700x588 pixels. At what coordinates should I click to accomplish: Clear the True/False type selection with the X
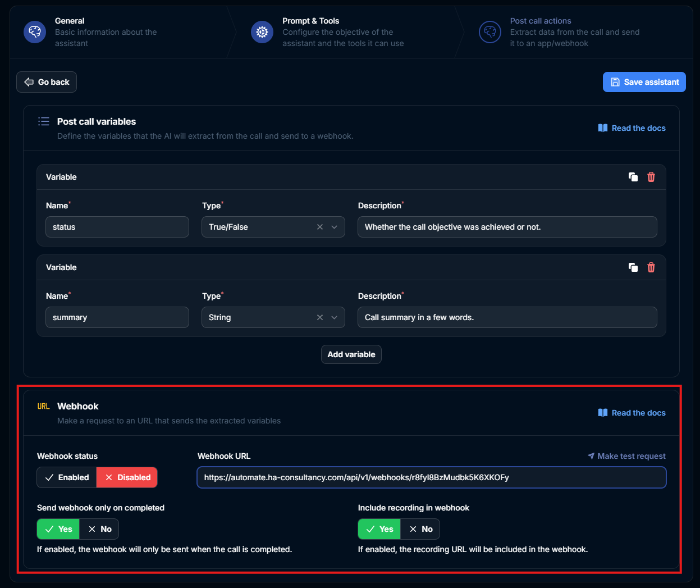click(319, 227)
